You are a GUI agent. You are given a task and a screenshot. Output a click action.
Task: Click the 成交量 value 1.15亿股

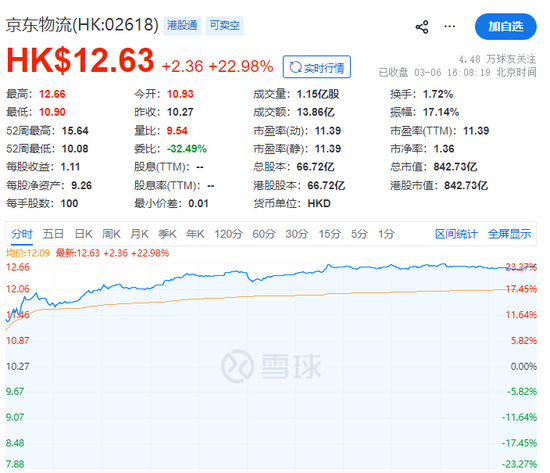tap(318, 94)
